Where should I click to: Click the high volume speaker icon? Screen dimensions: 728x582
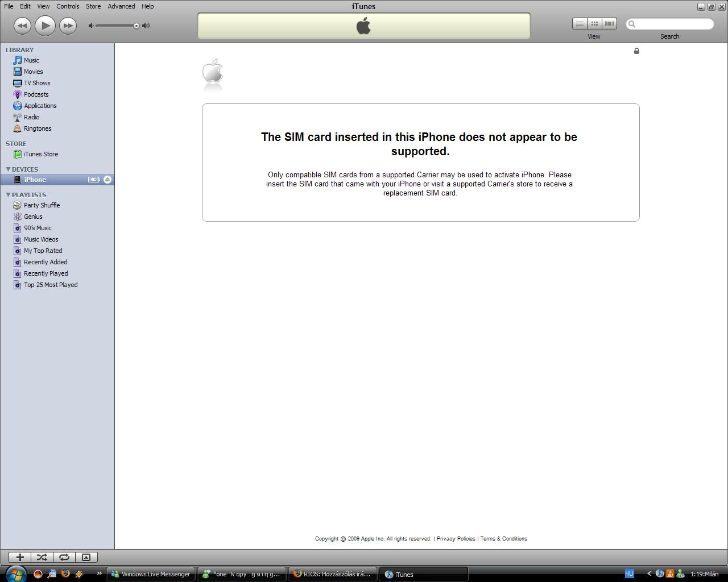point(146,26)
